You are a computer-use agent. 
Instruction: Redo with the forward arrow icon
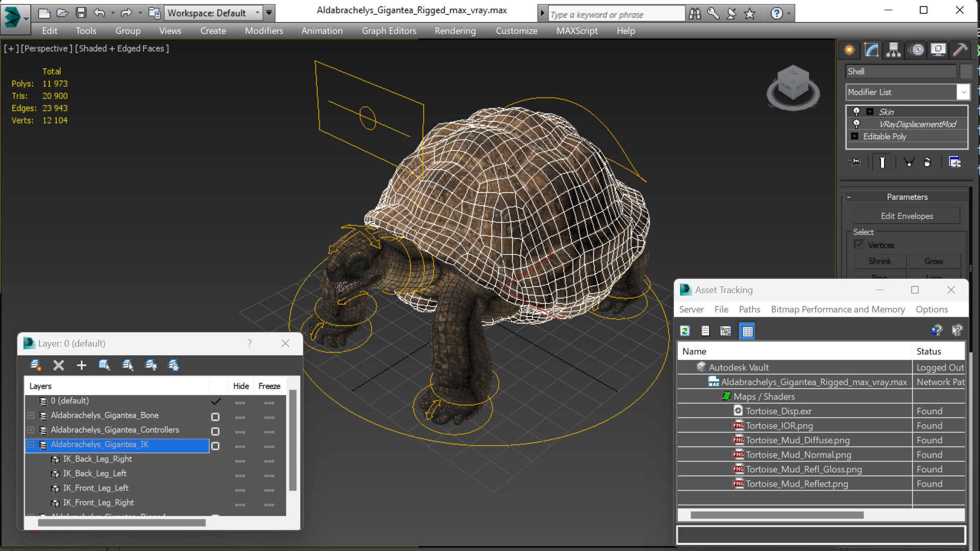coord(126,13)
